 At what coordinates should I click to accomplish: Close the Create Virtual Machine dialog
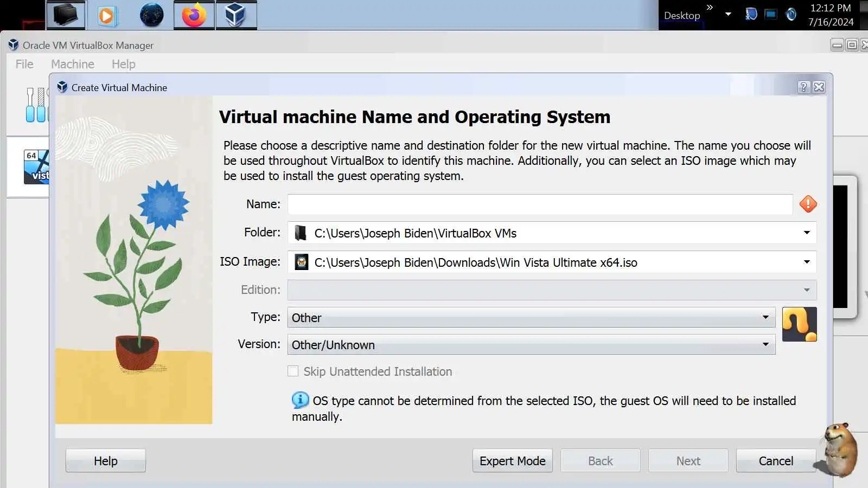click(x=819, y=87)
